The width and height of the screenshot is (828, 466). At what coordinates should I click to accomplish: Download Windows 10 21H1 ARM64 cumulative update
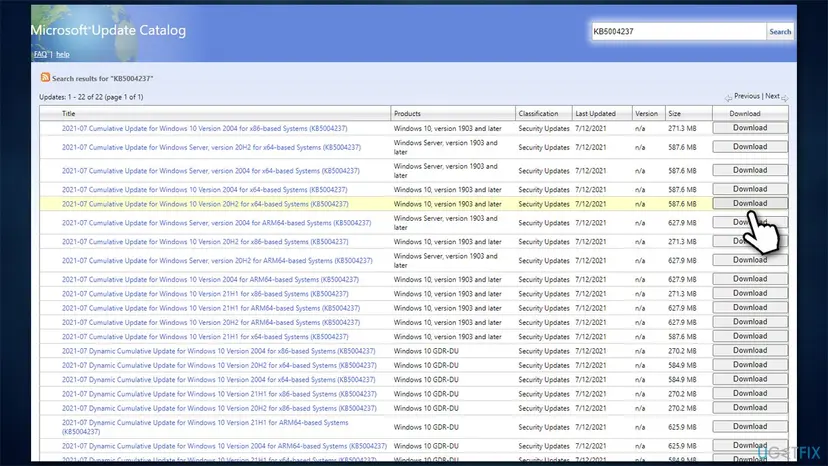(750, 307)
